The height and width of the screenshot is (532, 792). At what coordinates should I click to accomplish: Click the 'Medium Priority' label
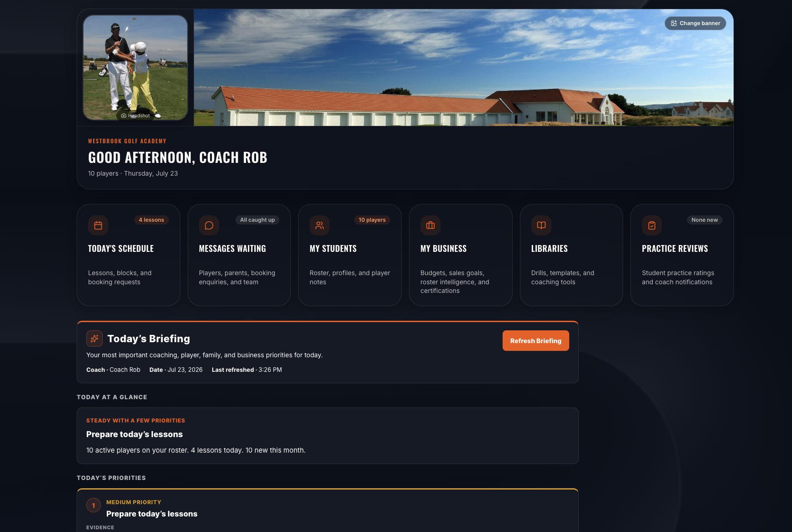pyautogui.click(x=134, y=502)
